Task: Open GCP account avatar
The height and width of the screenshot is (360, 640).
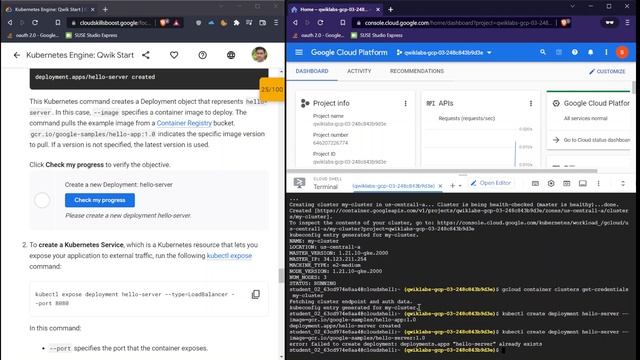Action: tap(622, 52)
